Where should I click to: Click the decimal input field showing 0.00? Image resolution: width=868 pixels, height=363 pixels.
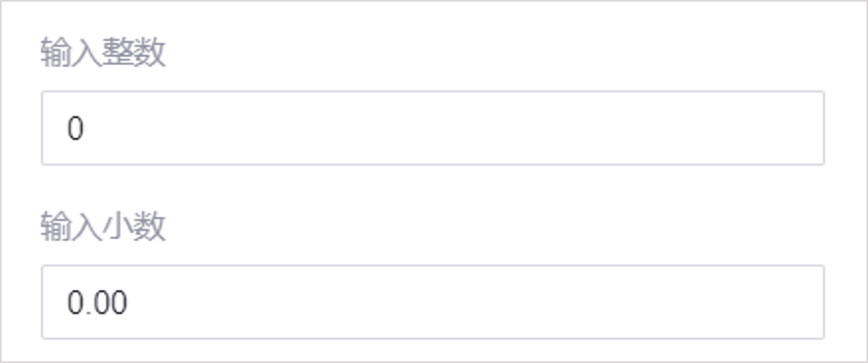[x=433, y=302]
